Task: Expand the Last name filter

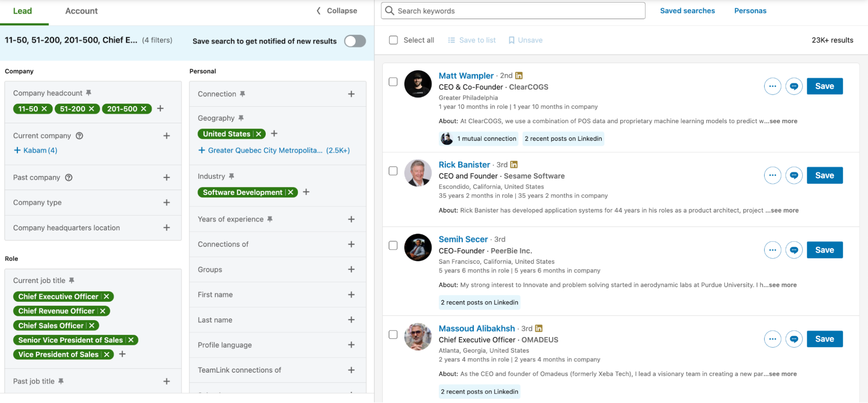Action: (351, 320)
